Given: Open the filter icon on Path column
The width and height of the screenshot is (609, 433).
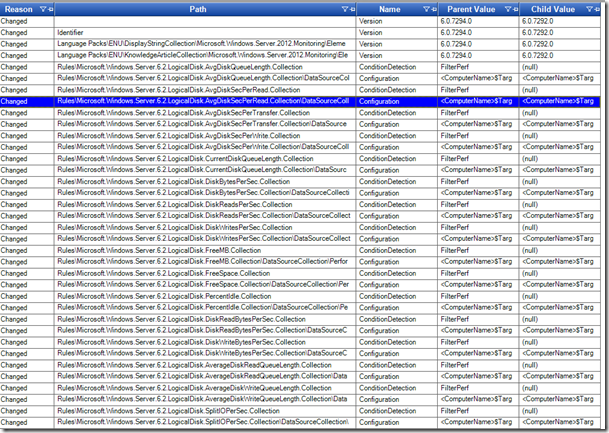Looking at the screenshot, I should pos(345,9).
